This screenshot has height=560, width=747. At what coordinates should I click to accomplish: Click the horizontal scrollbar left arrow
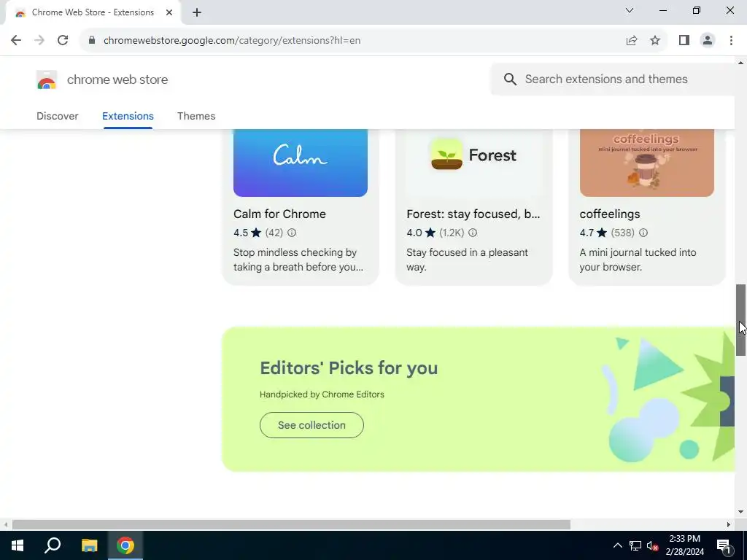6,525
